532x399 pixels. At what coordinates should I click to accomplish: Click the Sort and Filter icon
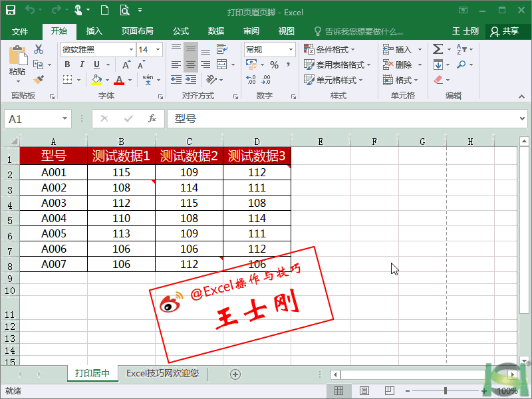tap(462, 49)
